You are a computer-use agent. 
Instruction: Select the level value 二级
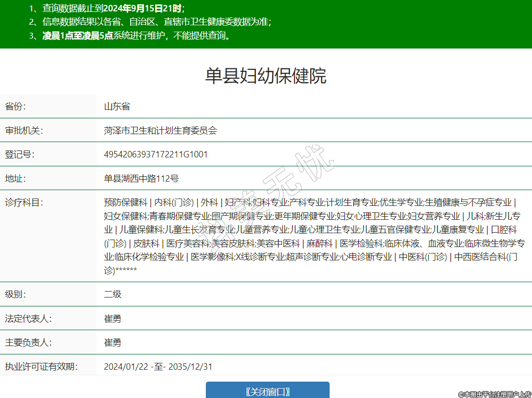[x=112, y=294]
